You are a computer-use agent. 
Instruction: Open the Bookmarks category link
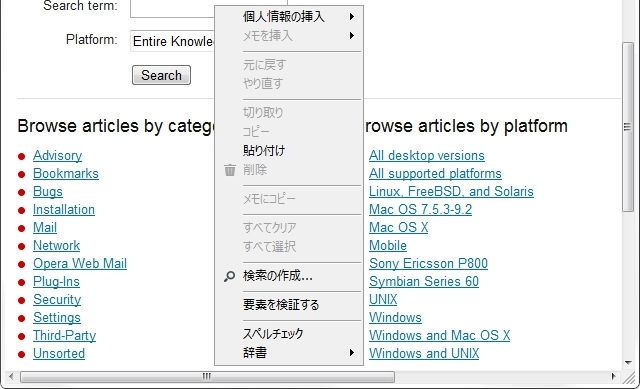pyautogui.click(x=66, y=173)
